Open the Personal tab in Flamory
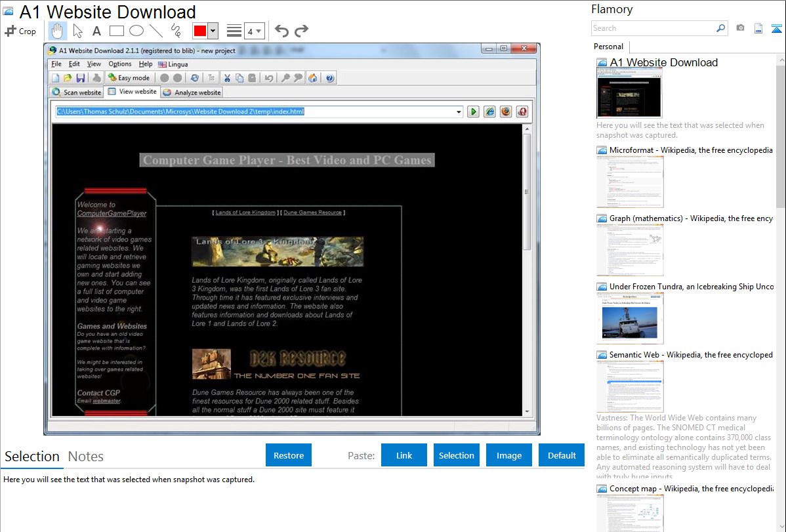786x532 pixels. tap(609, 47)
